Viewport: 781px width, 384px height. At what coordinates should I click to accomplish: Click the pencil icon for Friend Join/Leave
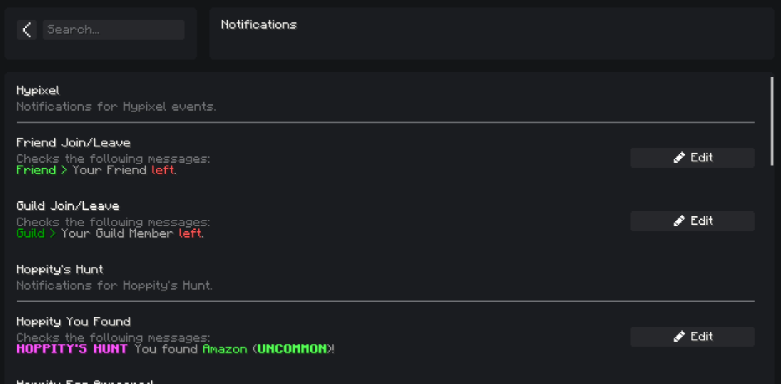click(x=679, y=158)
